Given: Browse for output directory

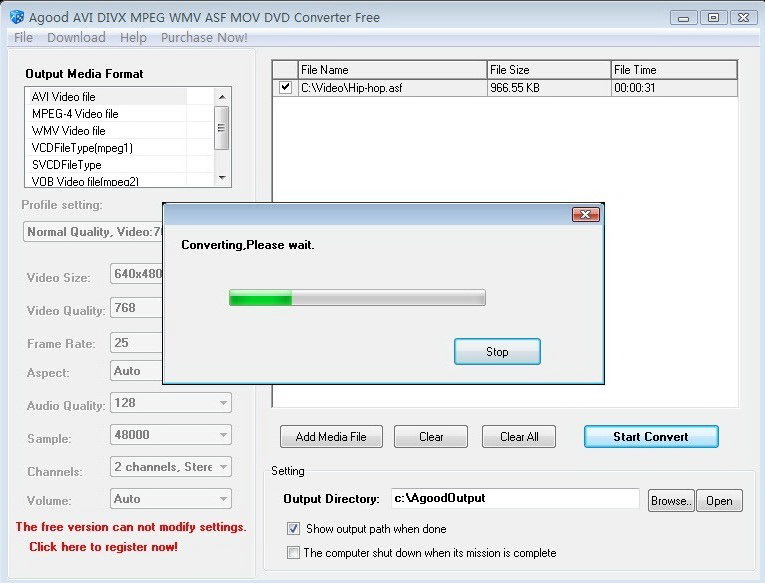Looking at the screenshot, I should (x=671, y=501).
